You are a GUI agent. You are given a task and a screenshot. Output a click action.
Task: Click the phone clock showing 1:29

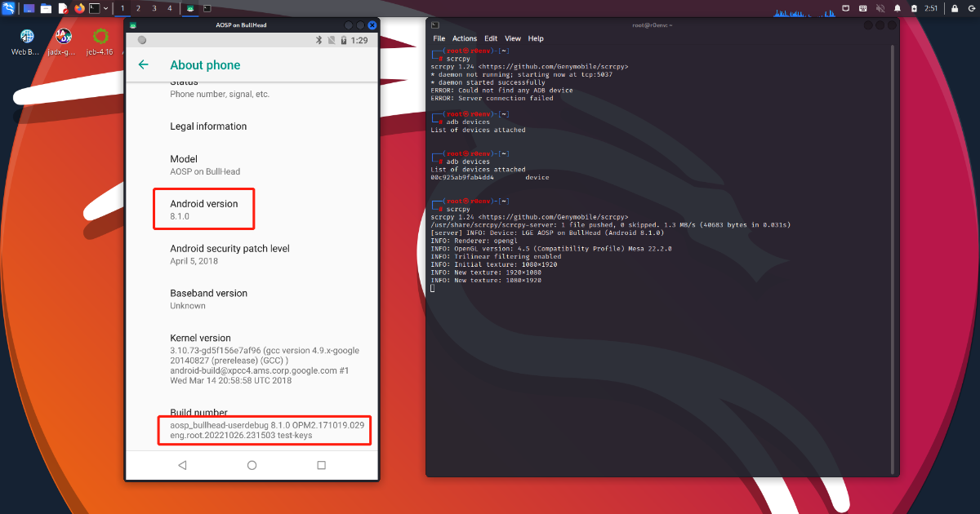tap(359, 40)
